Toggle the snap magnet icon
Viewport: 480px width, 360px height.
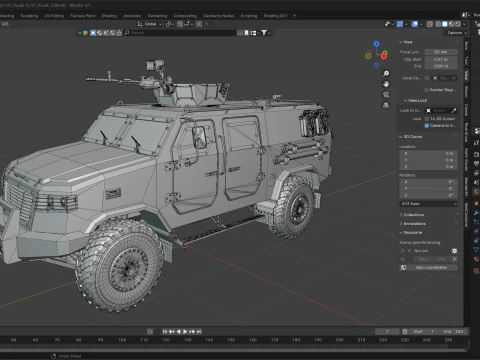pyautogui.click(x=180, y=24)
